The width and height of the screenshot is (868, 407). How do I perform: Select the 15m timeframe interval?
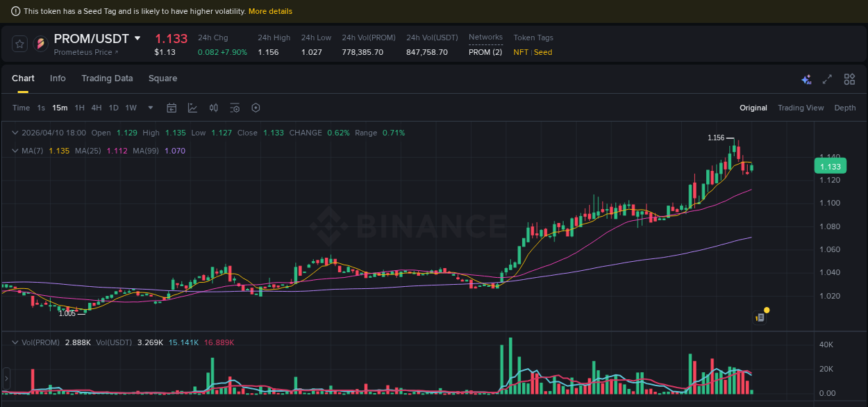tap(60, 108)
